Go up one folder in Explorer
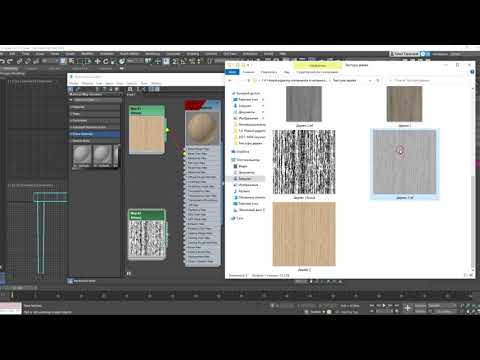 (249, 81)
